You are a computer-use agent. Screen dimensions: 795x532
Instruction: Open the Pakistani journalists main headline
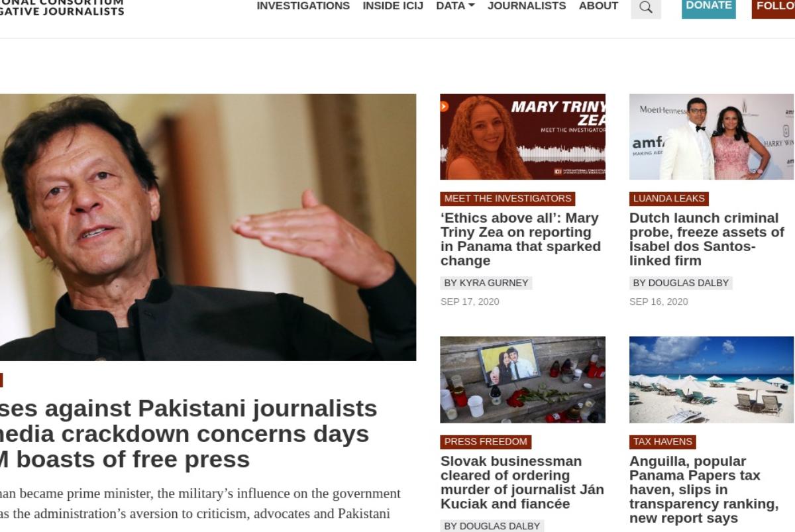coord(189,434)
